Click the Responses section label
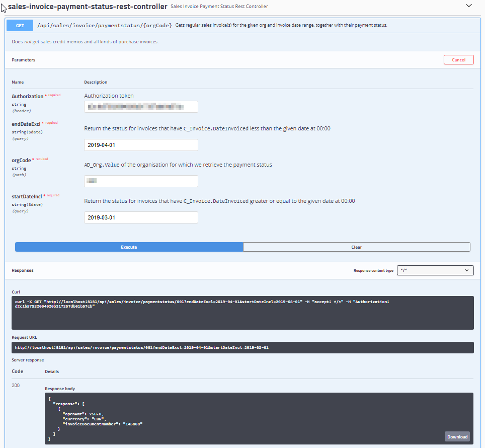This screenshot has height=448, width=485. coord(23,270)
